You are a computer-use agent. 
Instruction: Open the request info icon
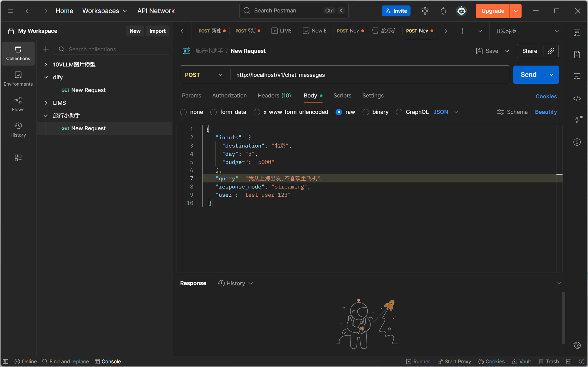click(577, 142)
